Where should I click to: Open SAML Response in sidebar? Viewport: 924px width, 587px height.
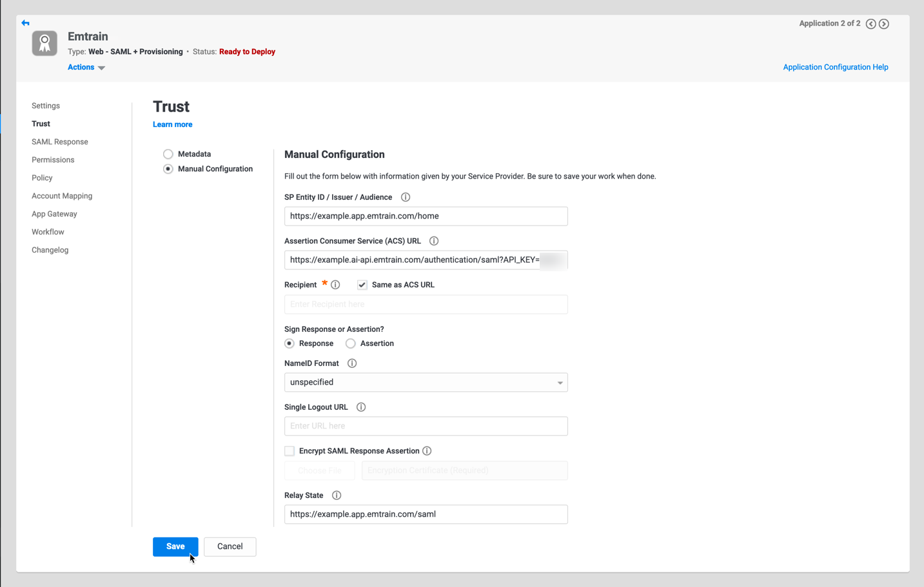coord(60,142)
